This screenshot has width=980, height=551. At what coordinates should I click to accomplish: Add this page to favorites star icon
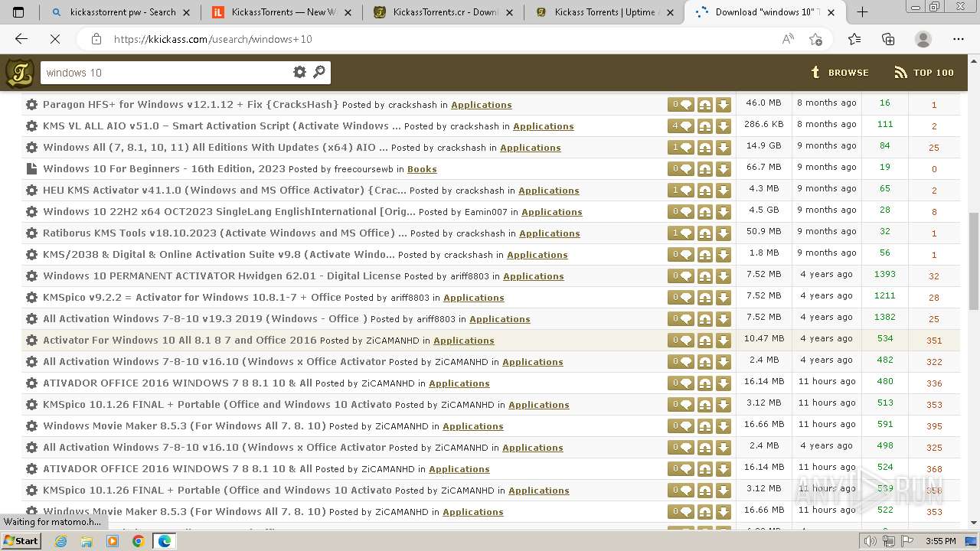pos(815,39)
